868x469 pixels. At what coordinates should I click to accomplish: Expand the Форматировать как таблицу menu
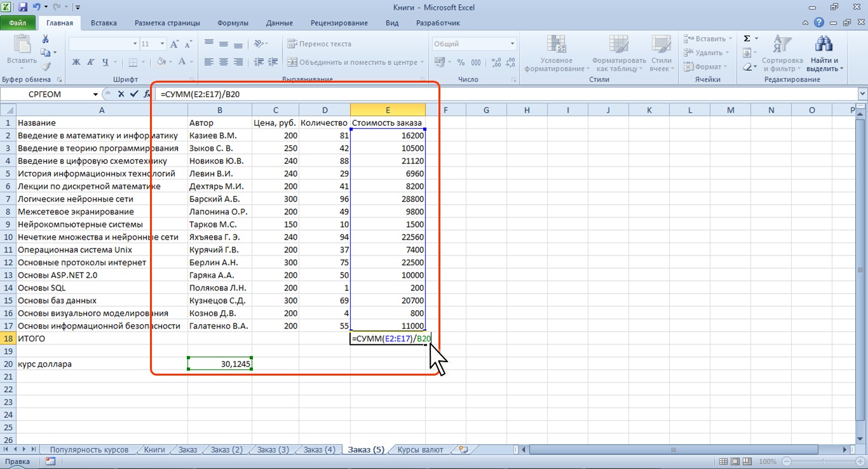(618, 53)
